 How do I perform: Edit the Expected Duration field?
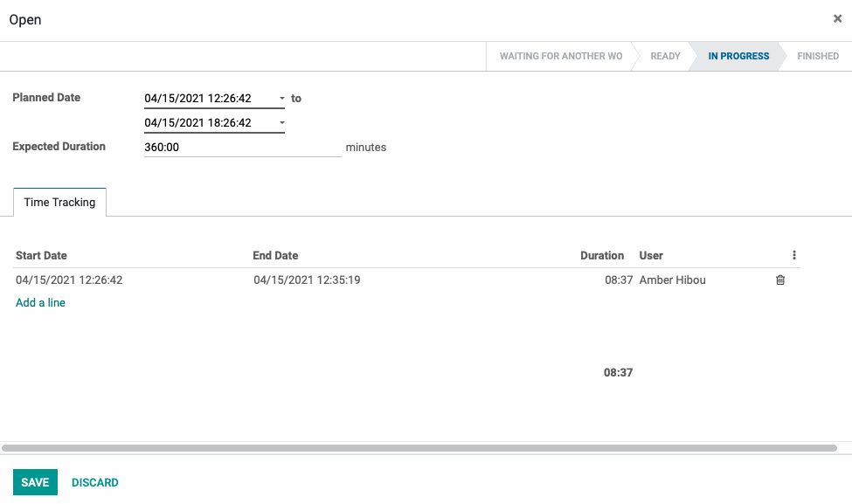tap(242, 147)
